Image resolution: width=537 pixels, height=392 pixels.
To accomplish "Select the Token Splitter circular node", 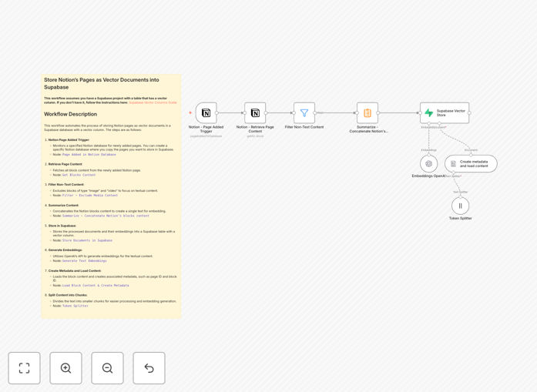I will click(460, 206).
